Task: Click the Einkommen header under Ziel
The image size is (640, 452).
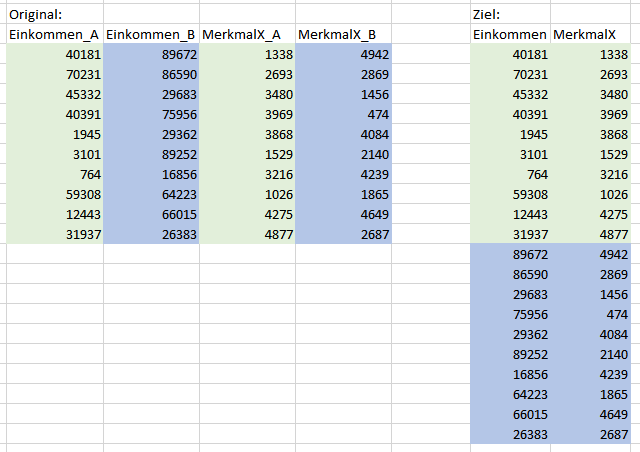Action: pos(510,34)
